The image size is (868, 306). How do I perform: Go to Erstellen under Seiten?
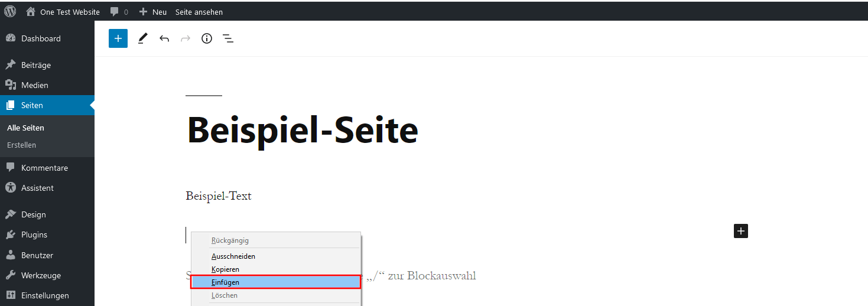[x=21, y=145]
